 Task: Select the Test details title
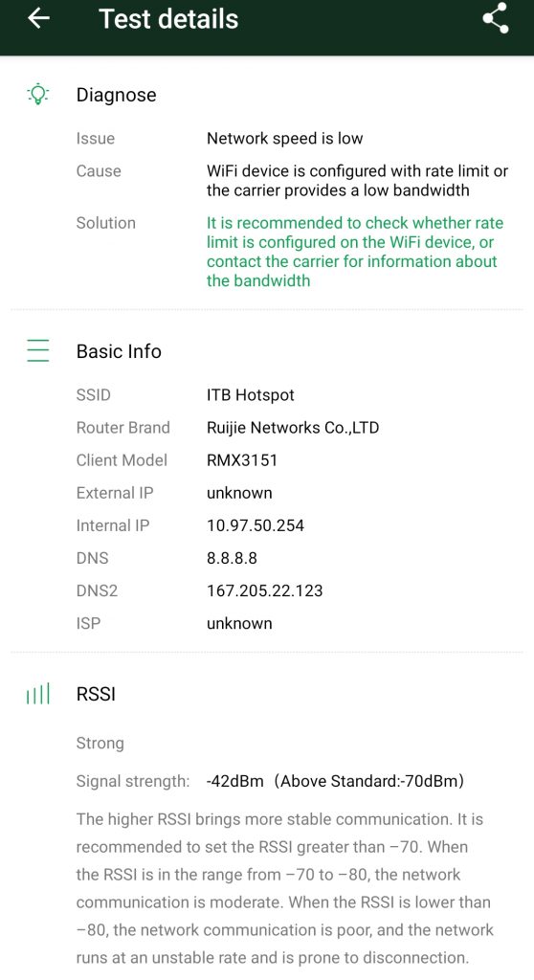168,19
